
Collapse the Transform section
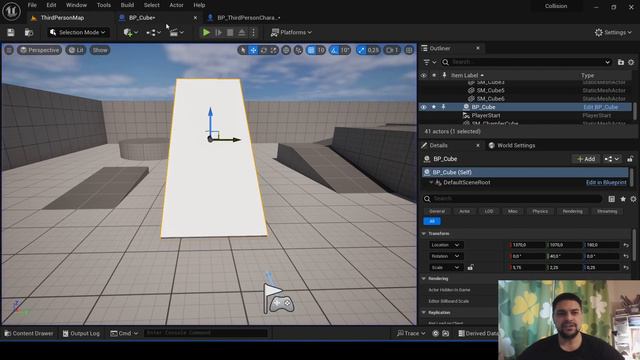424,233
